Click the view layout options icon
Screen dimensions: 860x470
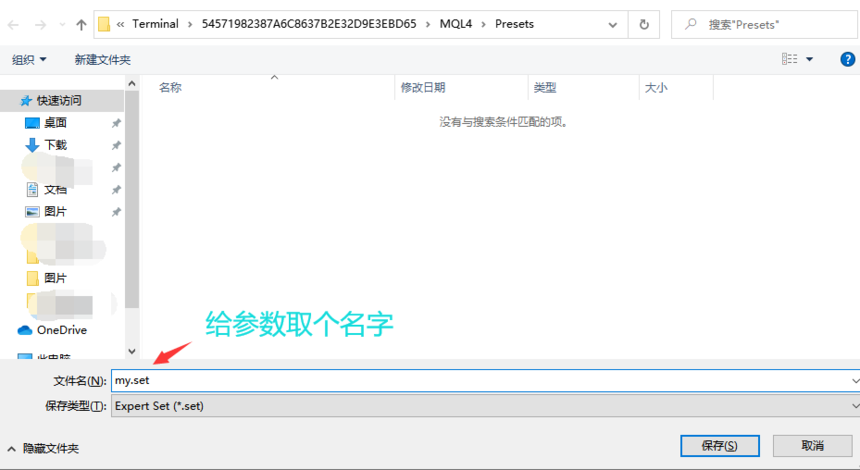click(790, 60)
